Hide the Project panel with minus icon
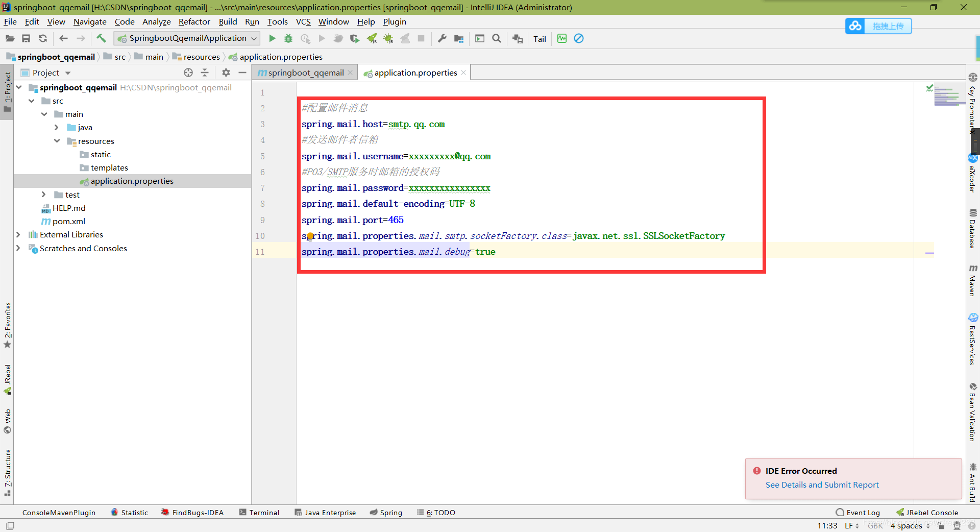Image resolution: width=980 pixels, height=532 pixels. tap(242, 72)
